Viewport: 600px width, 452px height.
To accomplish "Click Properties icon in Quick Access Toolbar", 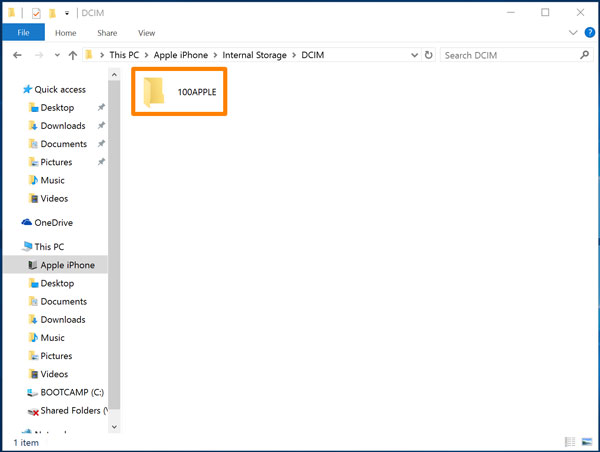I will click(x=36, y=13).
